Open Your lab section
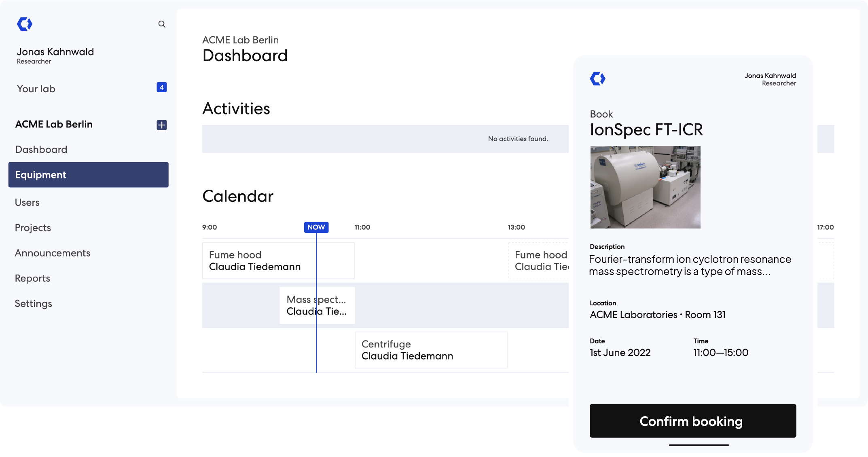Screen dimensions: 868x457 36,89
